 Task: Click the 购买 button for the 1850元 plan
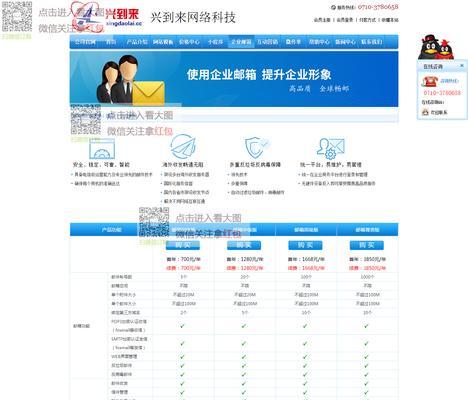pos(367,245)
